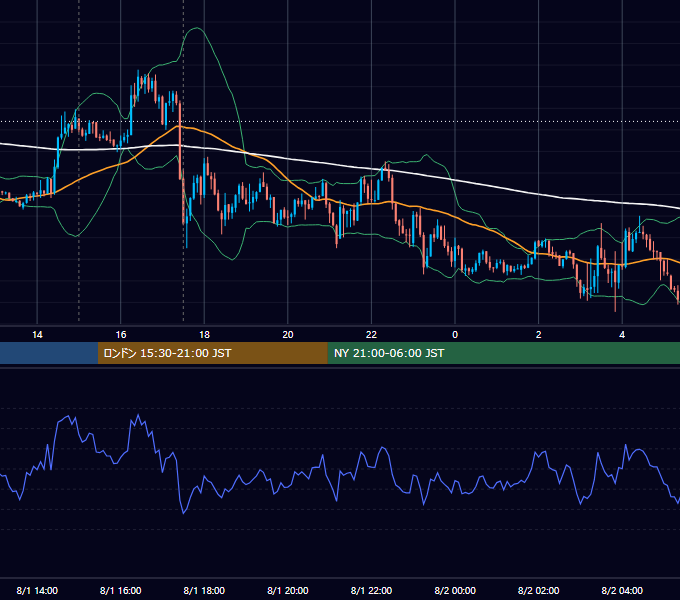Click the 8/1 16:00 time label
This screenshot has width=680, height=600.
click(x=121, y=590)
